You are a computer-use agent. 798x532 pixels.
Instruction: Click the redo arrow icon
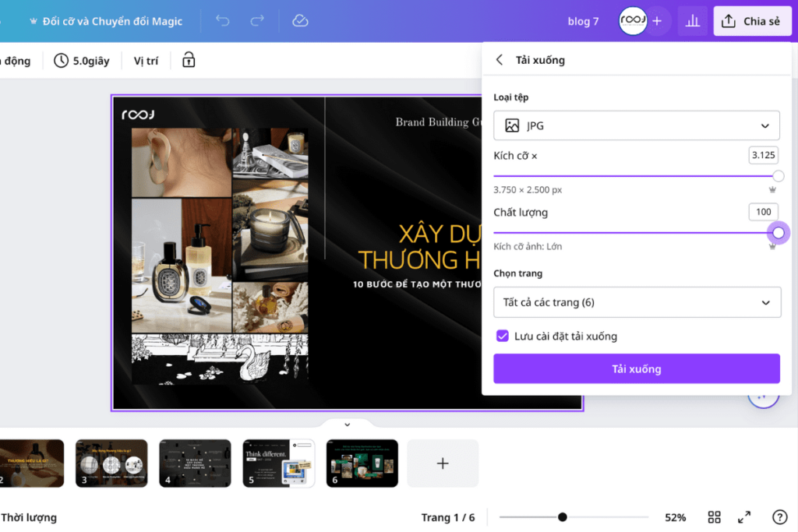tap(257, 21)
